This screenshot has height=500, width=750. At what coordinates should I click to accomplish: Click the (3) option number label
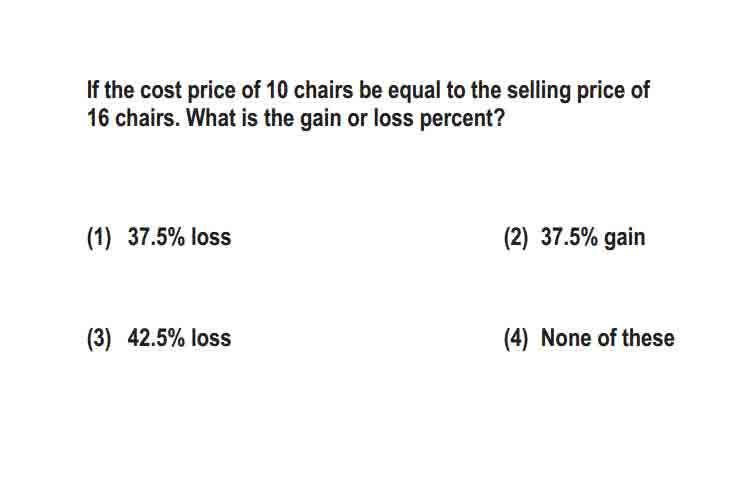(x=99, y=338)
